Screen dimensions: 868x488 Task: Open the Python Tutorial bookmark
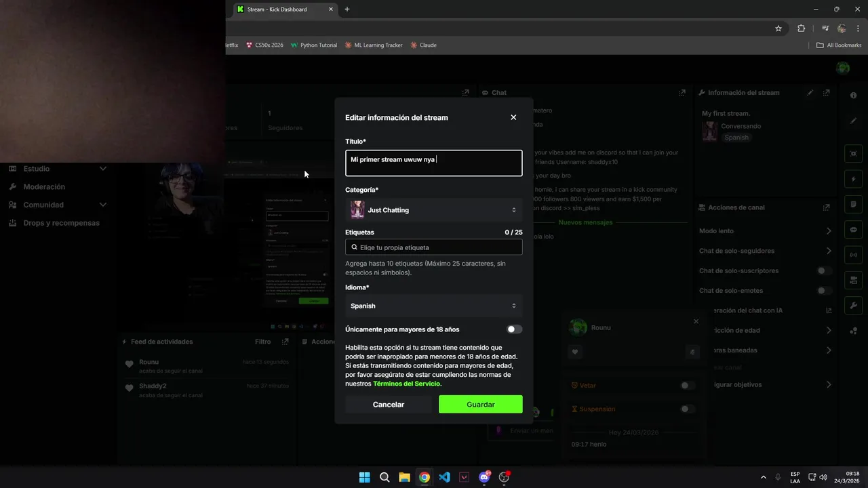point(313,45)
